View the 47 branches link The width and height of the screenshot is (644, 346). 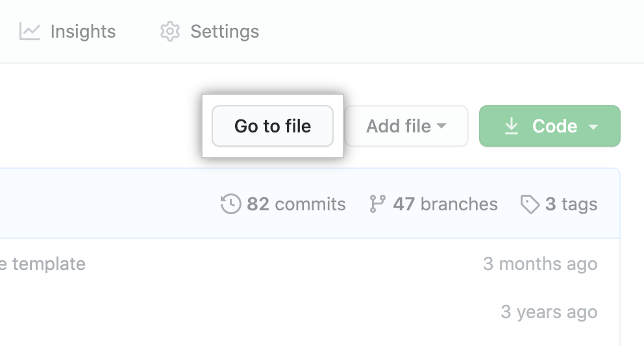click(445, 204)
